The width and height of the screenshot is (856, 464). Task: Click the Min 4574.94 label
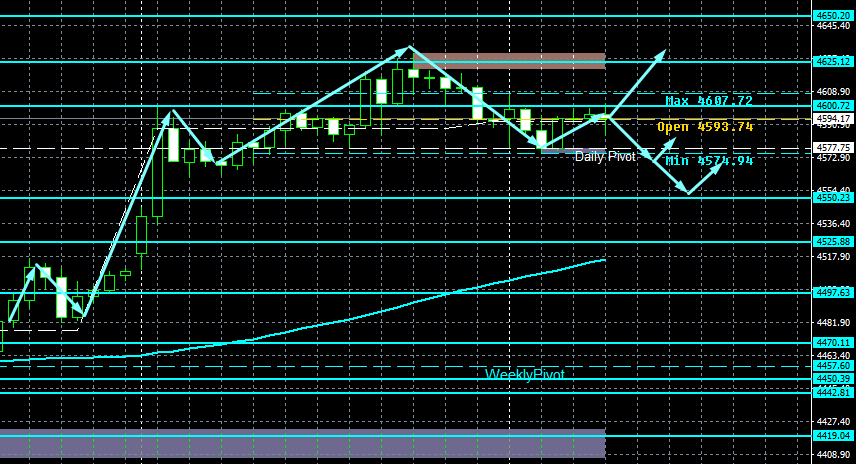click(709, 160)
